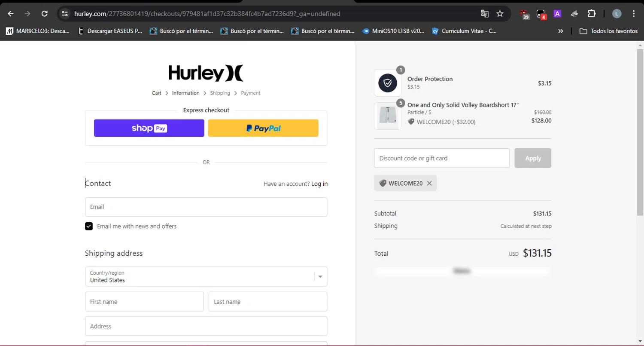Click the WELCOME20 tag icon in chip
Image resolution: width=644 pixels, height=346 pixels.
pos(383,183)
